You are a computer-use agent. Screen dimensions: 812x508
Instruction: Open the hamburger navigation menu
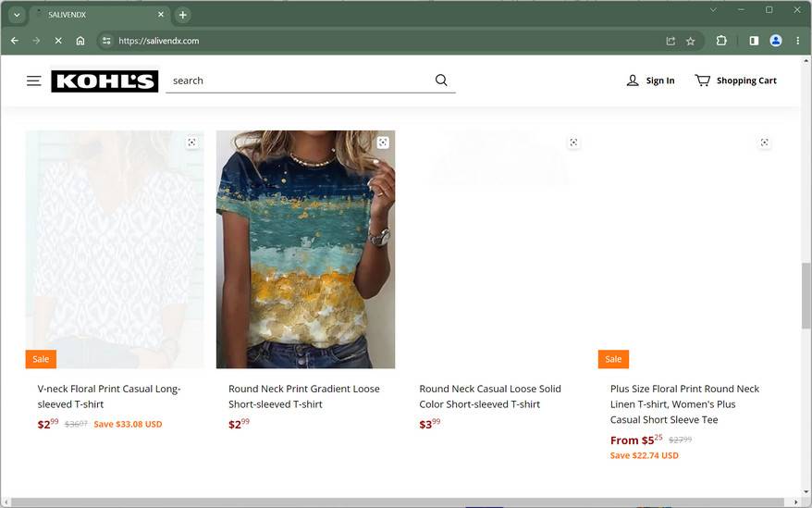[33, 81]
